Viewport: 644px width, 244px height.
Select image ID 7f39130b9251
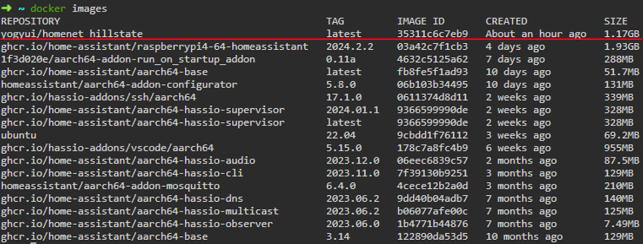[432, 173]
